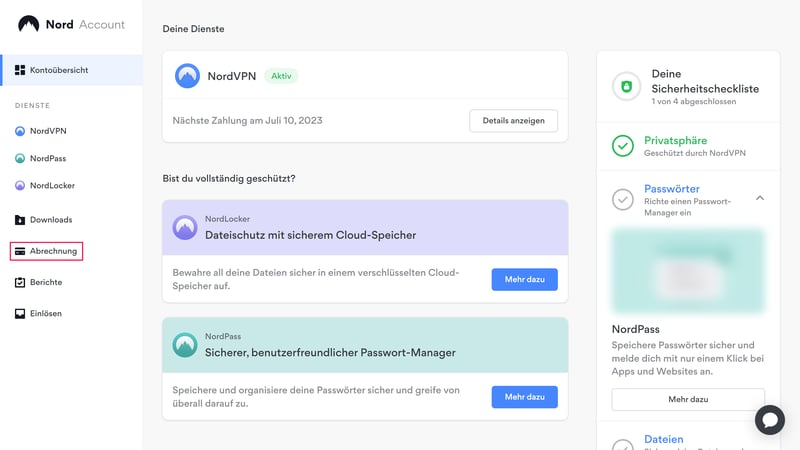Select Kontoübersicht in the sidebar
Screen dimensions: 800x450
pyautogui.click(x=58, y=70)
